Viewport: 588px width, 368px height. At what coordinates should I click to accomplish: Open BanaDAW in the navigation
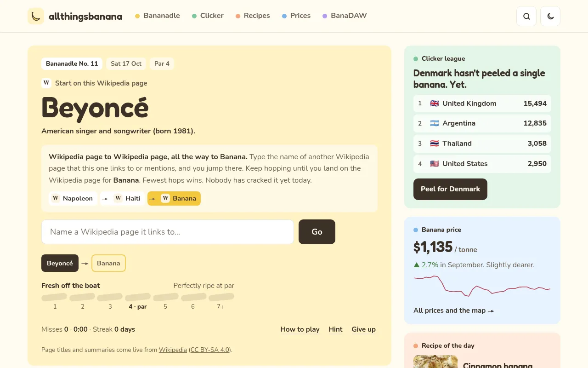point(345,16)
